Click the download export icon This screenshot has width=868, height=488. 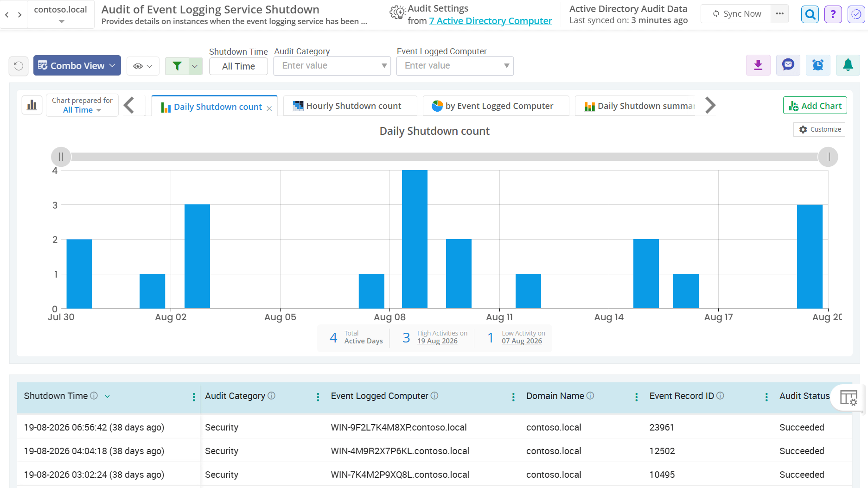pos(758,65)
